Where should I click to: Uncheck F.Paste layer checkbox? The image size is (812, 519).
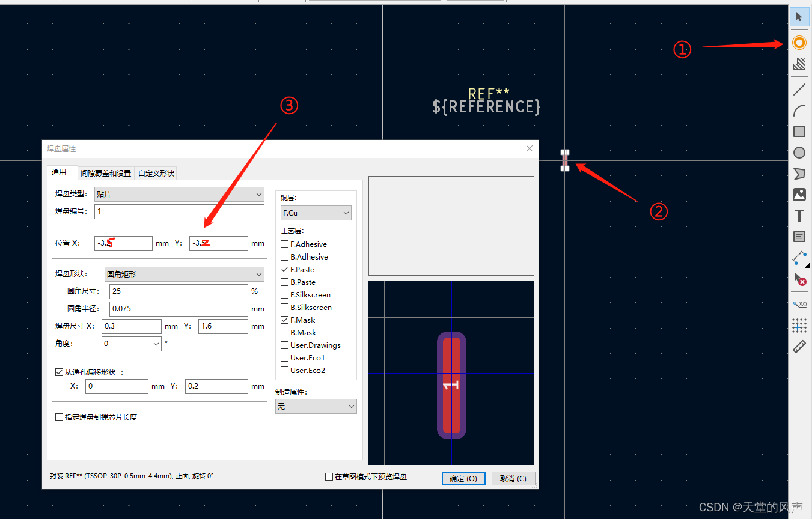[x=285, y=269]
